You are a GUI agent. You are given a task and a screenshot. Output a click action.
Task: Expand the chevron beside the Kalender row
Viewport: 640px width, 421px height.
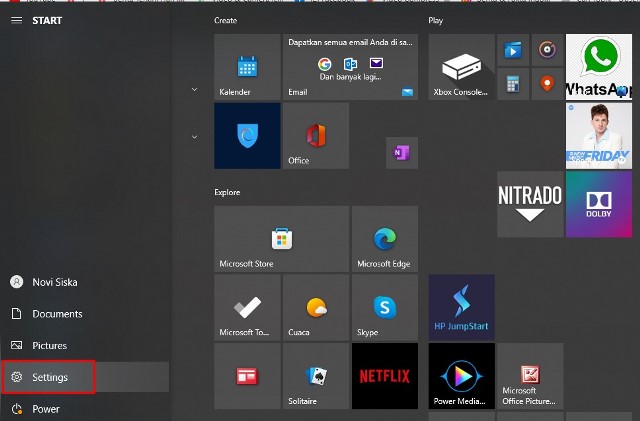coord(195,89)
